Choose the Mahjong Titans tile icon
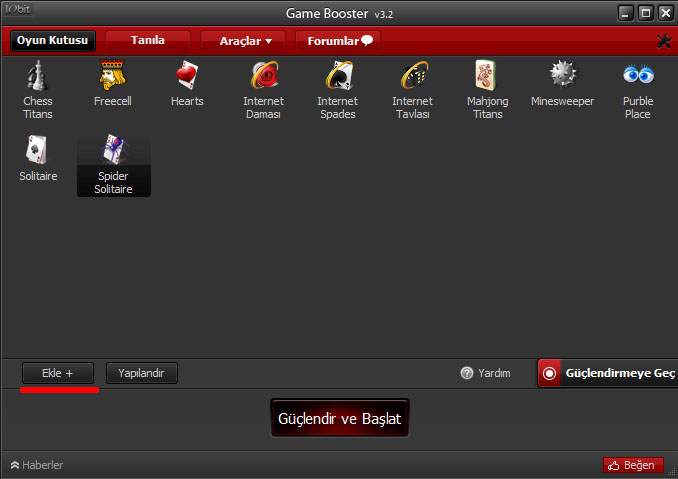Screen dimensions: 678x479 tap(487, 75)
